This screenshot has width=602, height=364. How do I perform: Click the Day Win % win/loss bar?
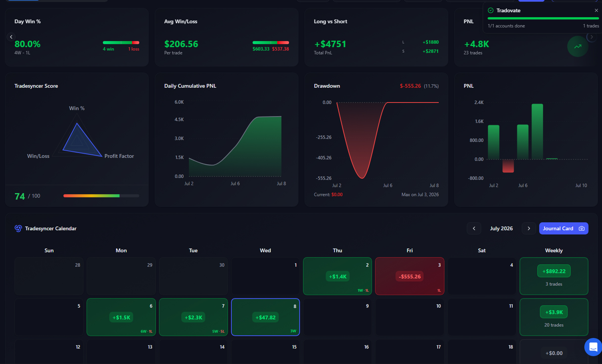tap(121, 42)
